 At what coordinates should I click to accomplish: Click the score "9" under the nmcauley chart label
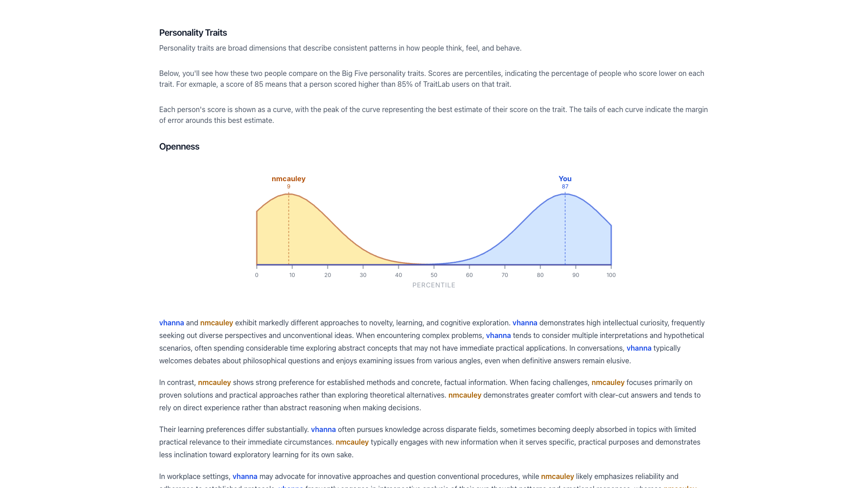[x=288, y=187]
